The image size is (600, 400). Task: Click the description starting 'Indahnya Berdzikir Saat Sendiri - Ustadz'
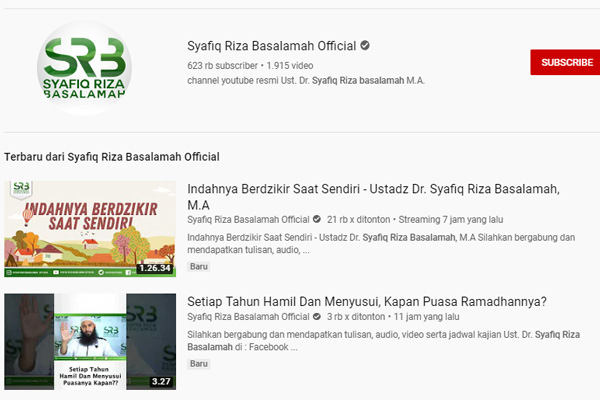point(381,243)
